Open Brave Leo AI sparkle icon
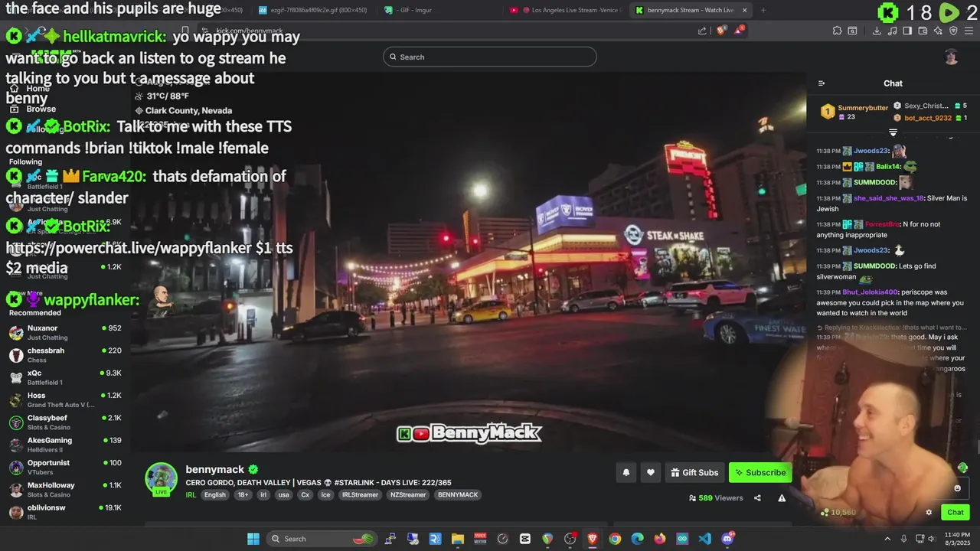The image size is (980, 551). pyautogui.click(x=938, y=31)
